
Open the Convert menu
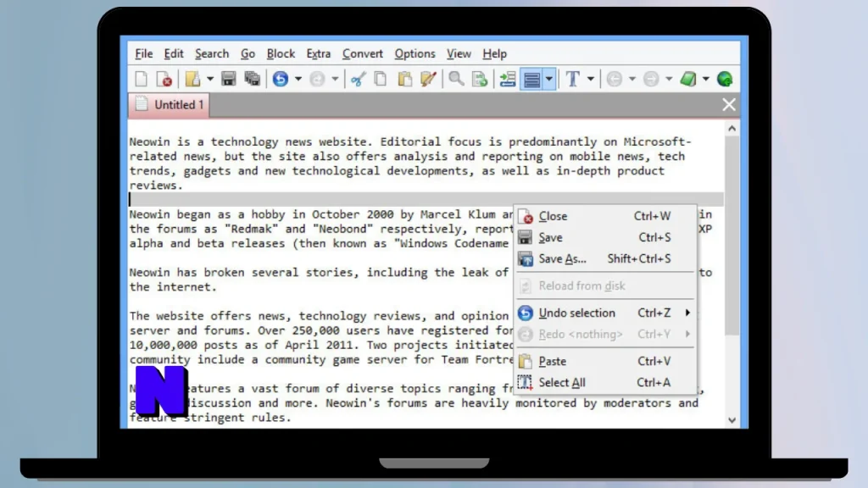point(363,53)
